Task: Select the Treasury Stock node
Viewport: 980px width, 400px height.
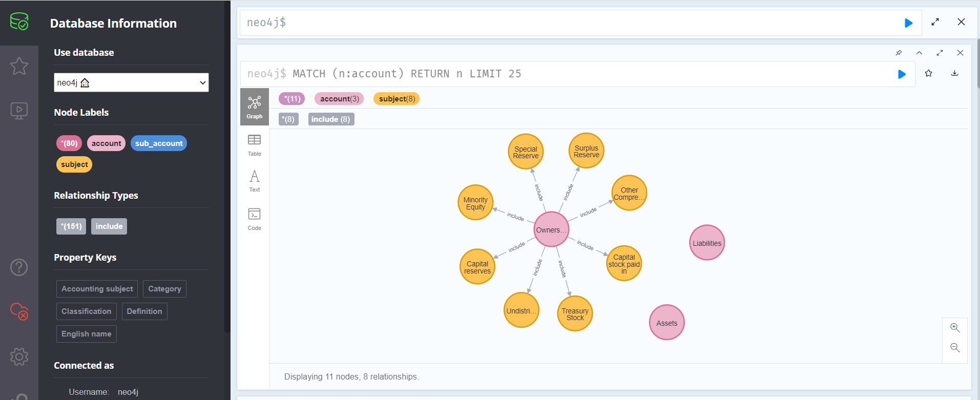Action: pyautogui.click(x=575, y=314)
